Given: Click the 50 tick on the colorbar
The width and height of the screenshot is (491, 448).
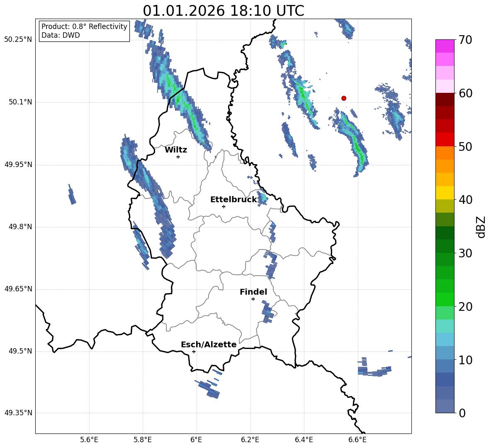Looking at the screenshot, I should (x=465, y=146).
